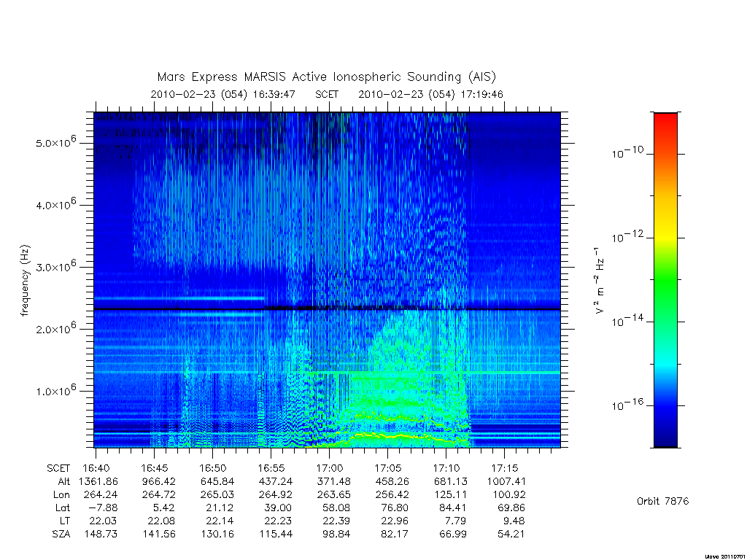
Task: Click the '10^-16' colorbar label
Action: (627, 405)
